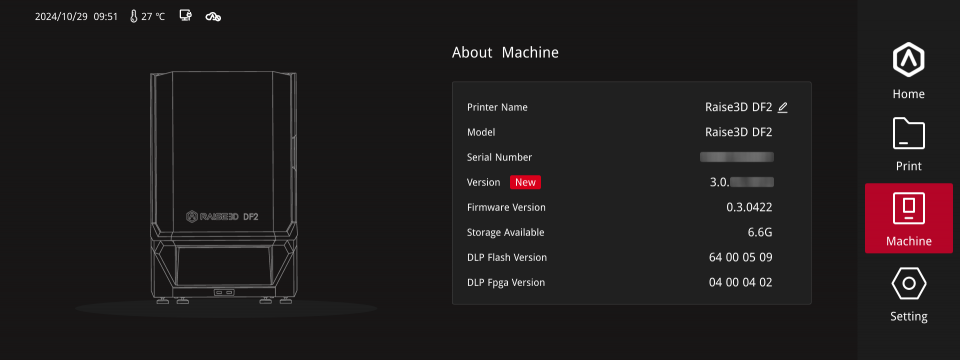960x360 pixels.
Task: Open the Home screen icon
Action: tap(909, 60)
